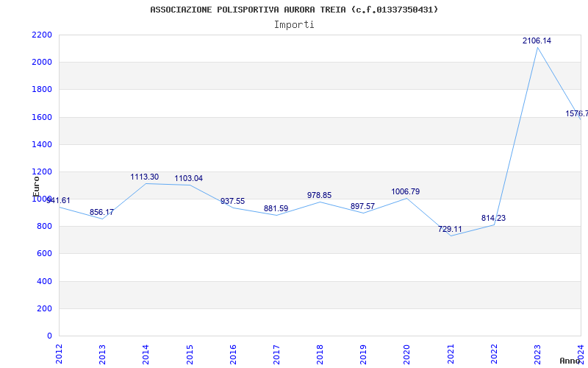Click the y-axis value 2200
The image size is (588, 368).
pos(42,35)
